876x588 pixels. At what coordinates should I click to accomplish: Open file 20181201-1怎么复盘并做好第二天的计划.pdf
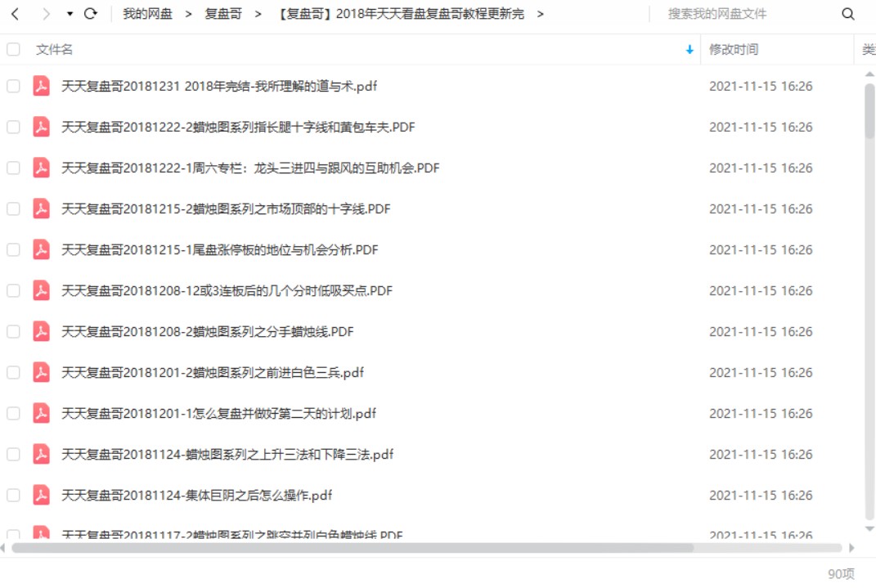coord(218,413)
